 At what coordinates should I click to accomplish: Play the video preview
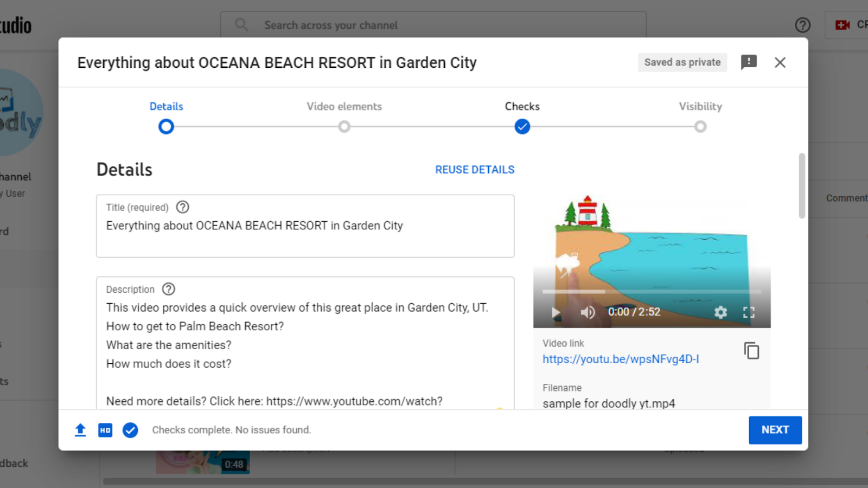(x=556, y=312)
